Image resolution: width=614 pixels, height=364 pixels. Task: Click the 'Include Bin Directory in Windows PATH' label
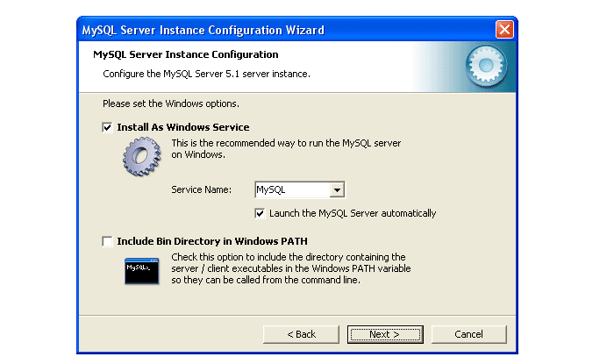tap(211, 240)
